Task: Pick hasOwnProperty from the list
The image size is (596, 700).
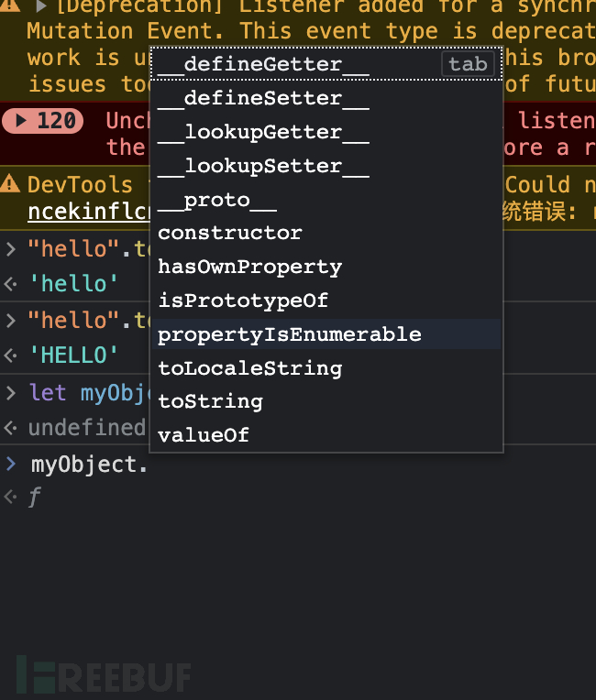Action: pos(249,267)
